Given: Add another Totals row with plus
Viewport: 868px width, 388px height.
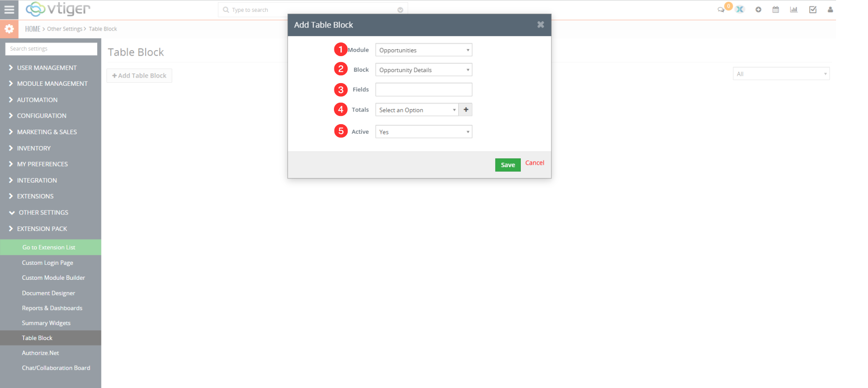Looking at the screenshot, I should click(466, 110).
